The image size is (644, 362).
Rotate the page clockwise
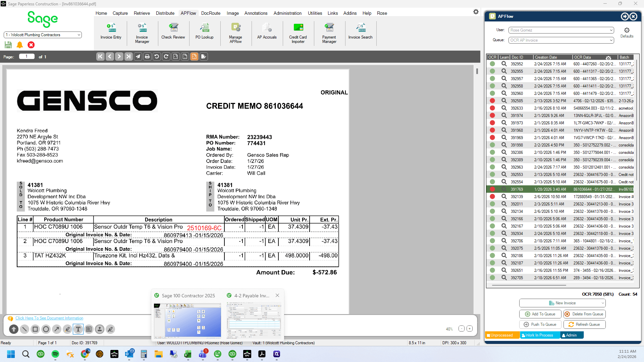click(x=166, y=57)
